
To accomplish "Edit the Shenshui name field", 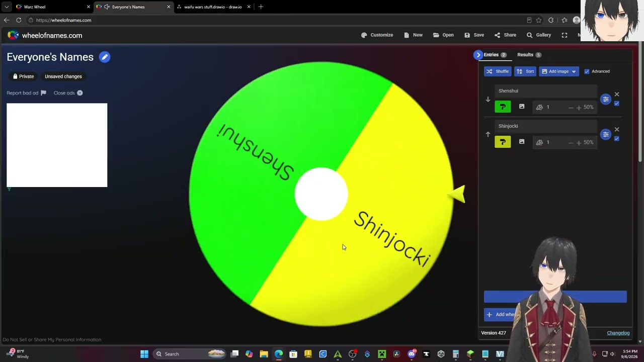I will pyautogui.click(x=546, y=91).
